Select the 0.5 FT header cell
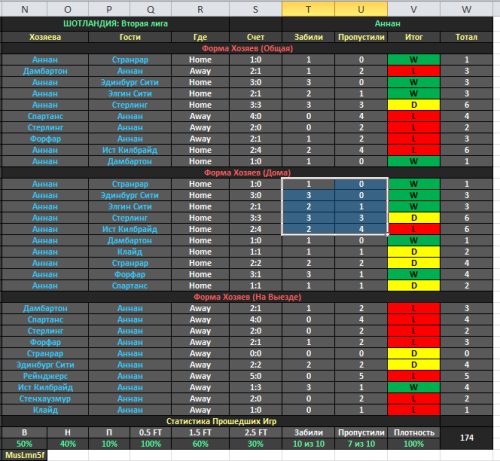 pos(150,433)
